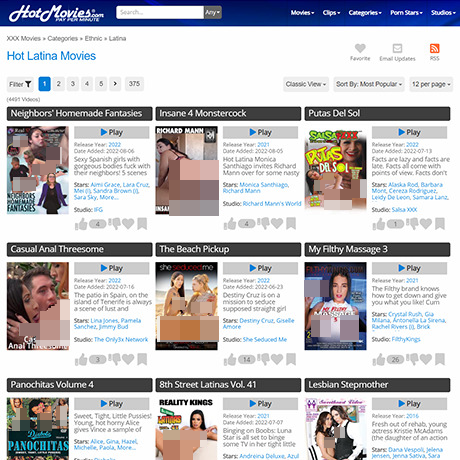Thumbs down The Beach Pickup
The width and height of the screenshot is (460, 460).
(x=264, y=360)
